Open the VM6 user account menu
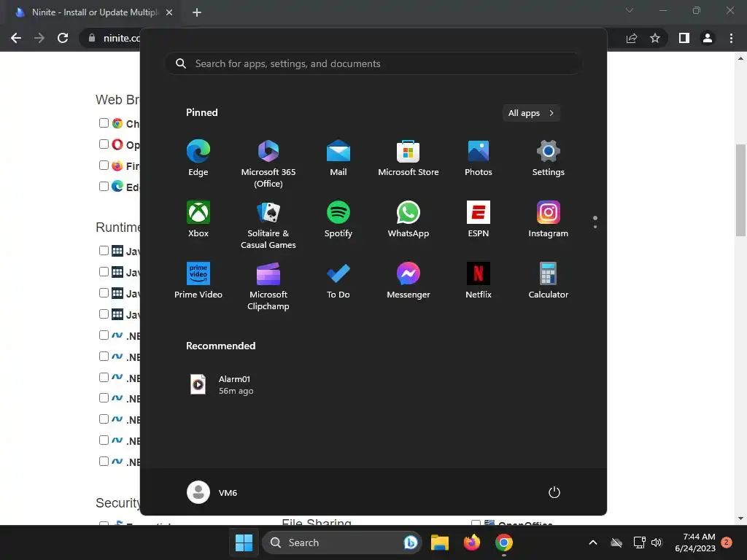This screenshot has height=560, width=747. (x=212, y=492)
